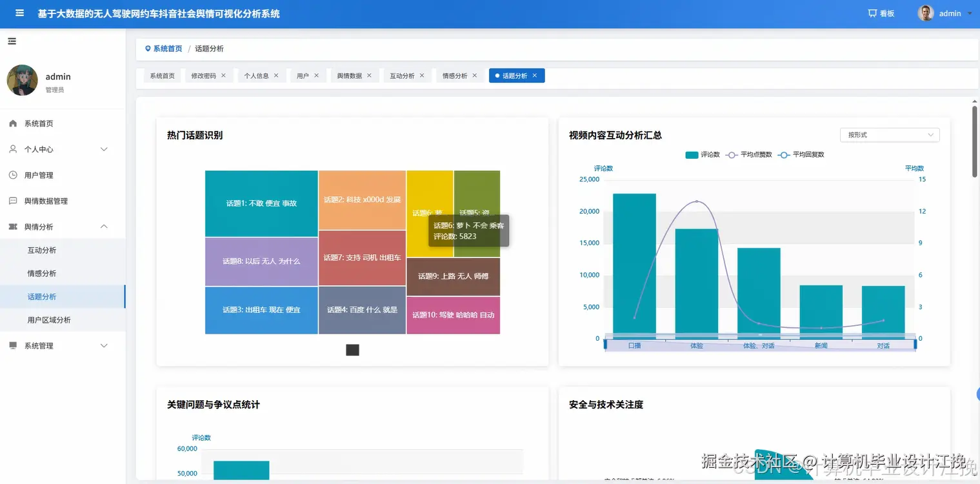The width and height of the screenshot is (980, 484).
Task: Open 用户管理 in sidebar
Action: click(63, 175)
